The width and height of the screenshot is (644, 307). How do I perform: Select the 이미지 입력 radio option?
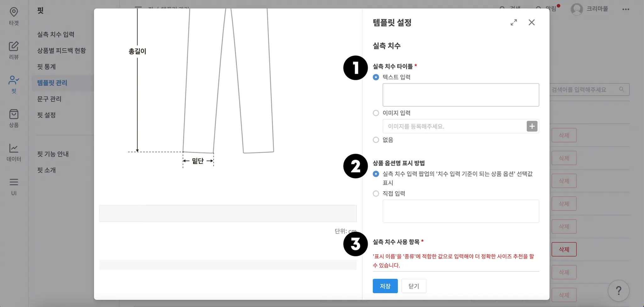pyautogui.click(x=376, y=113)
